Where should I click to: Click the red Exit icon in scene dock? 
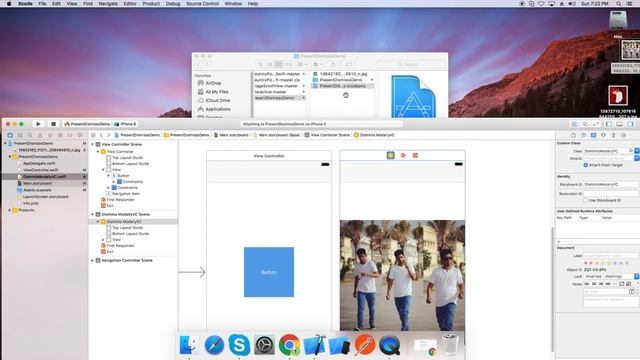pyautogui.click(x=415, y=155)
